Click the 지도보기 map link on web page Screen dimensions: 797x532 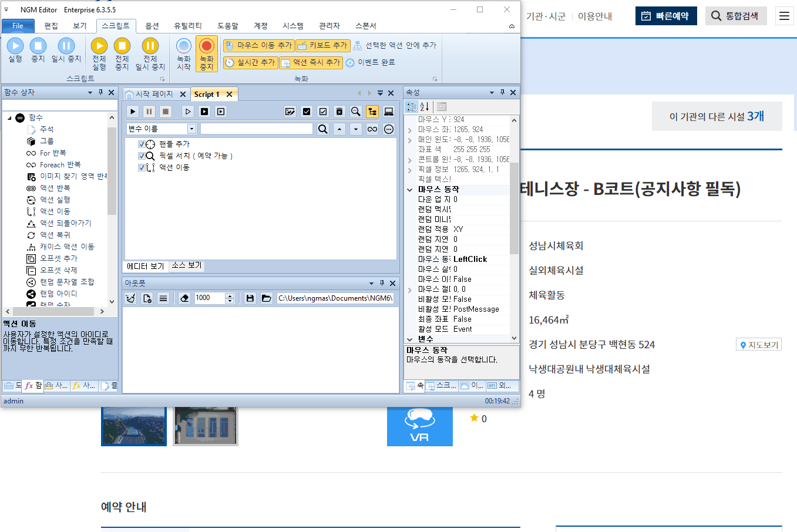pyautogui.click(x=759, y=345)
